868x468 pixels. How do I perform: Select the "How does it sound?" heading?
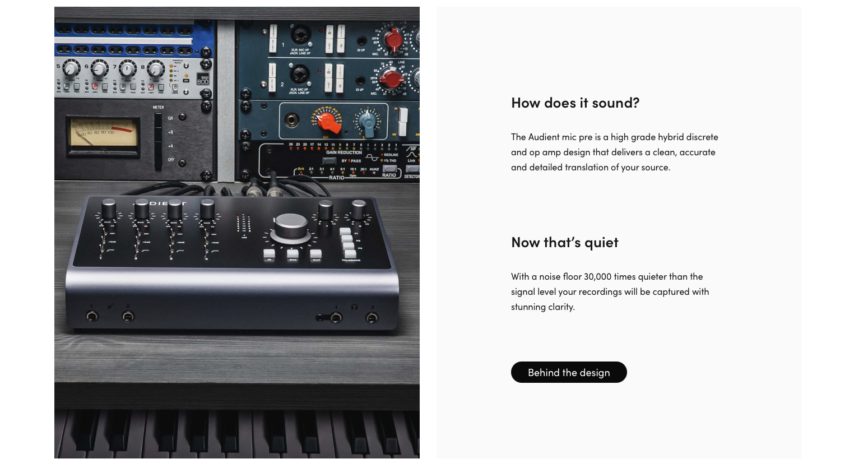pyautogui.click(x=575, y=103)
